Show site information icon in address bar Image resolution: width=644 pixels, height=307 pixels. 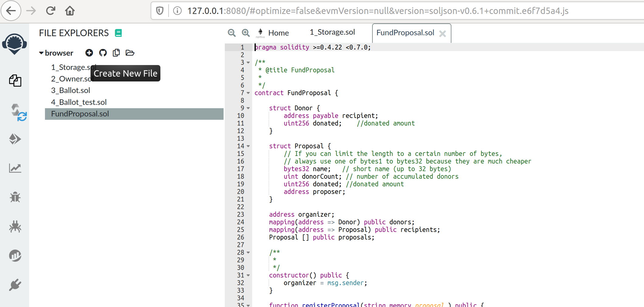(177, 11)
